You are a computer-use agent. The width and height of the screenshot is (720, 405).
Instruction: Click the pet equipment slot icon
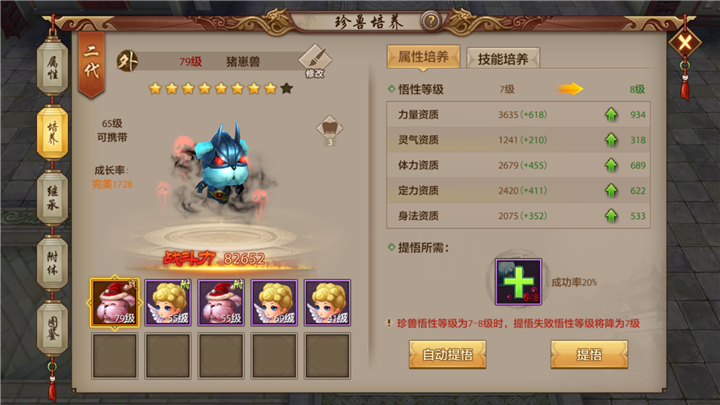click(x=330, y=130)
